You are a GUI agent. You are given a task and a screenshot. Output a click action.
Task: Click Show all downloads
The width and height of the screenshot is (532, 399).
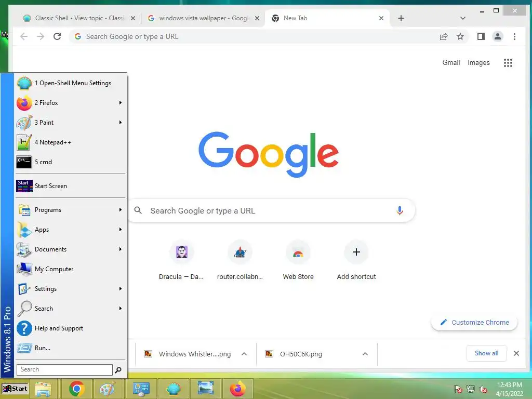click(486, 353)
